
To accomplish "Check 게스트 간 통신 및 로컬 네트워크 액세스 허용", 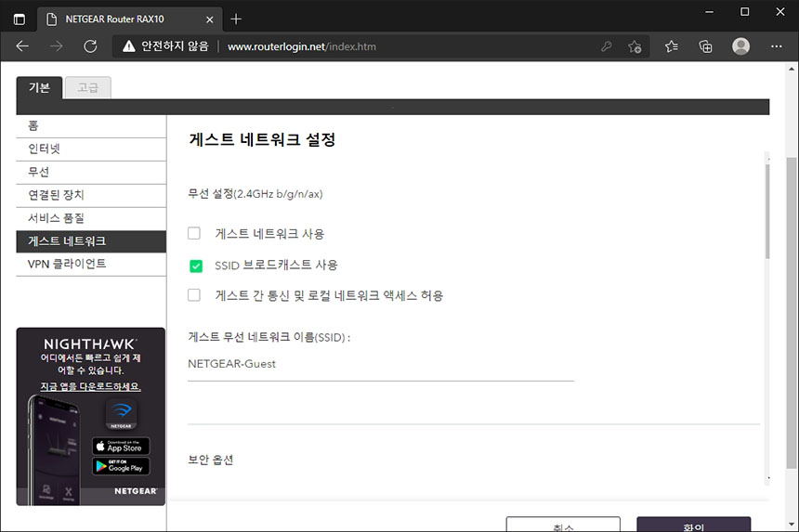I will pos(194,295).
